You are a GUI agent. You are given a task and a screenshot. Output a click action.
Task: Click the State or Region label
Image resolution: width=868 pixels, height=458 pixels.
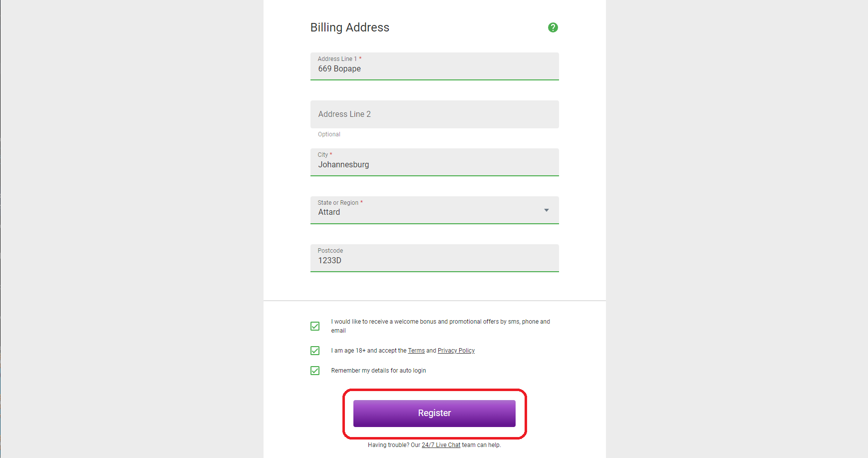[338, 203]
